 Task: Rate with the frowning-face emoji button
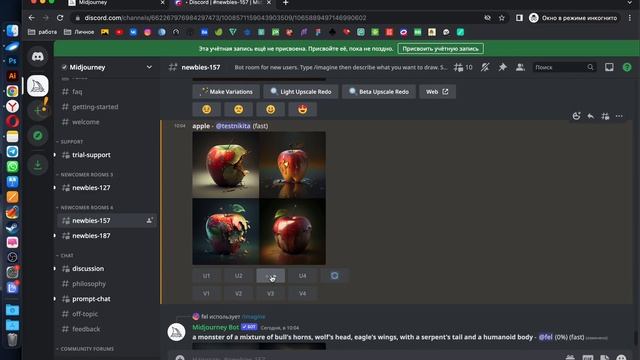pos(239,109)
